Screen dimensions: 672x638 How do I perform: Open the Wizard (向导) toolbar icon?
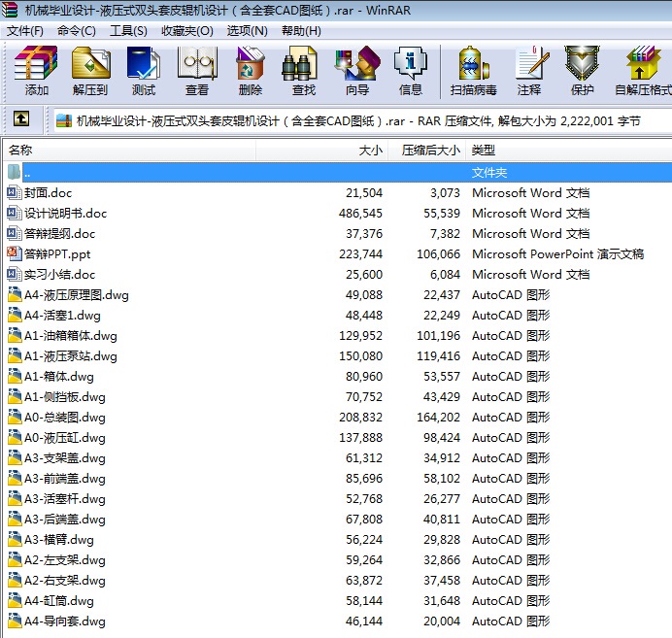point(357,63)
